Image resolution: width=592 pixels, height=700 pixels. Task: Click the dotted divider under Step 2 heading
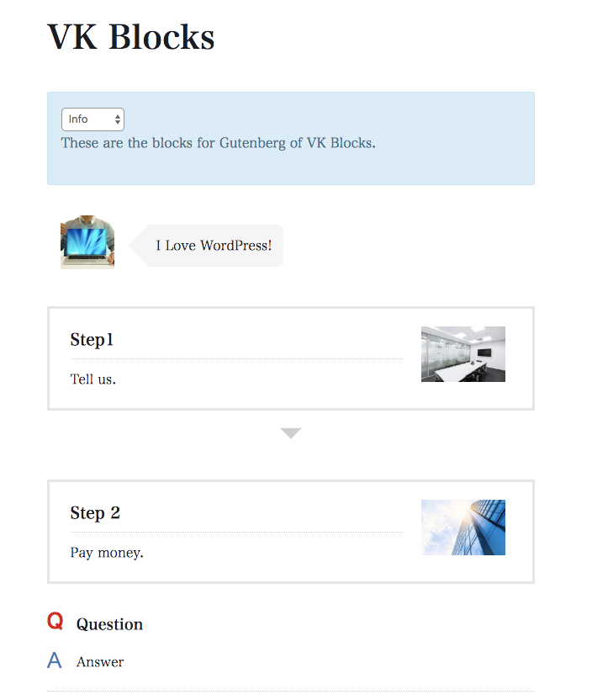[x=236, y=532]
